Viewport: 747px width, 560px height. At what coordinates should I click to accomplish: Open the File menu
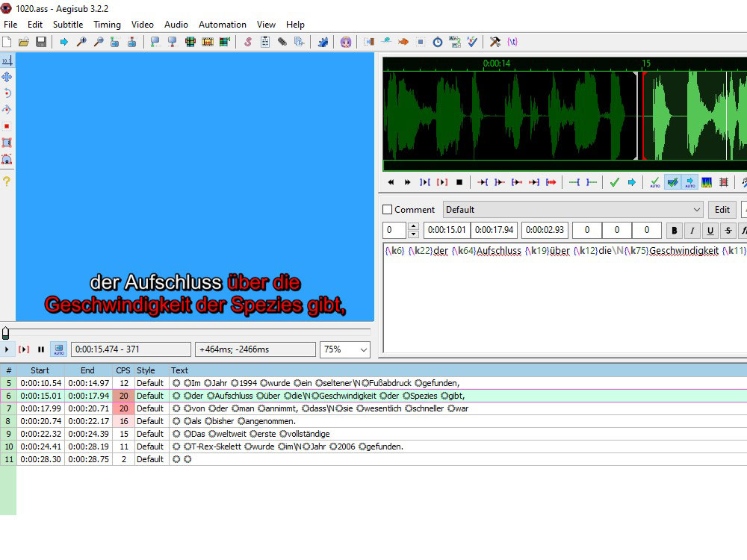(10, 25)
